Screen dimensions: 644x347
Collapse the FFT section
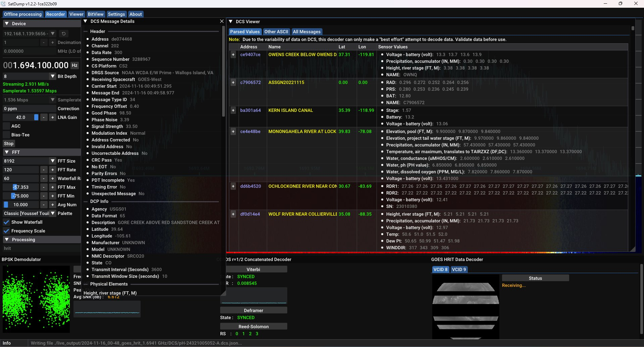[x=7, y=152]
